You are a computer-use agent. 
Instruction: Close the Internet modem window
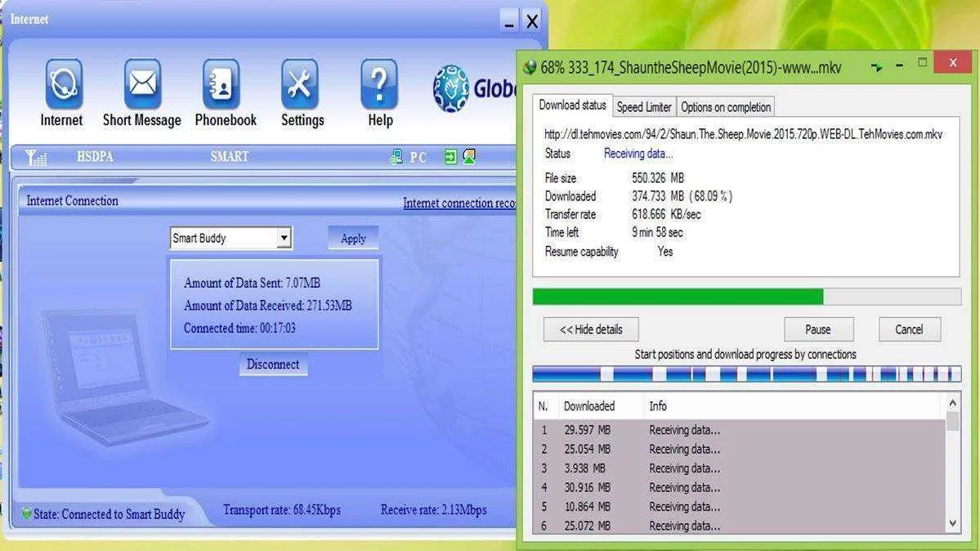532,20
